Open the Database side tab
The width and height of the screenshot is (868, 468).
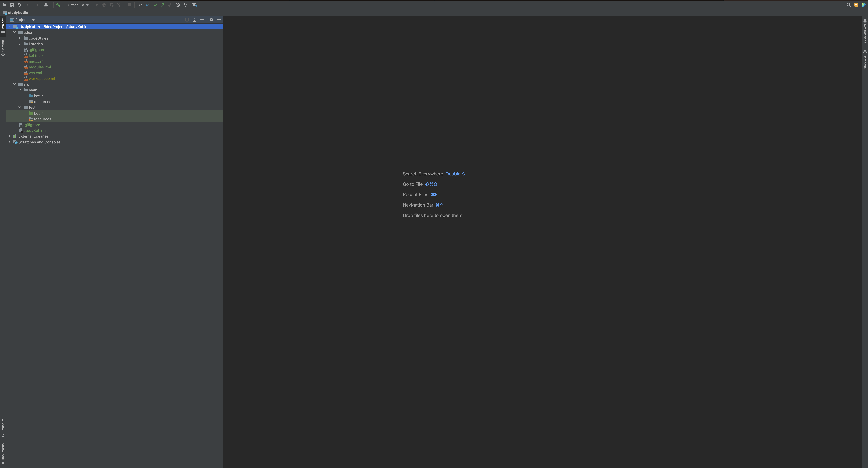pyautogui.click(x=865, y=59)
